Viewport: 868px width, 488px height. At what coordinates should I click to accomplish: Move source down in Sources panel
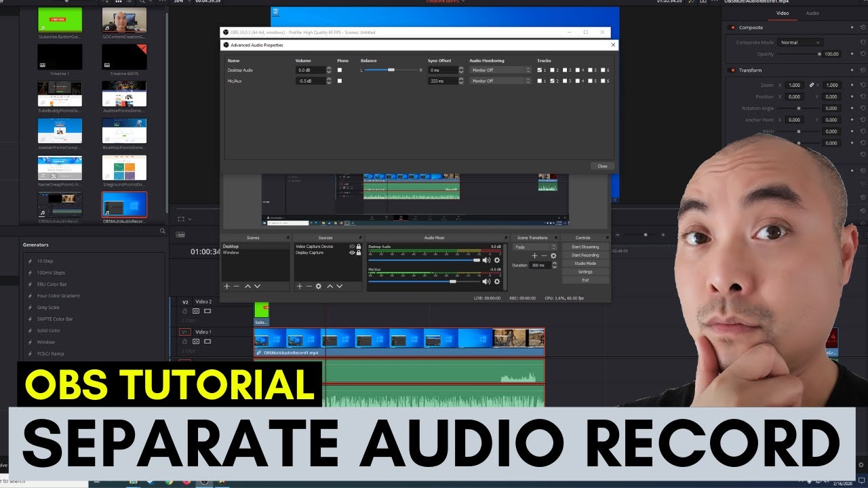(340, 287)
